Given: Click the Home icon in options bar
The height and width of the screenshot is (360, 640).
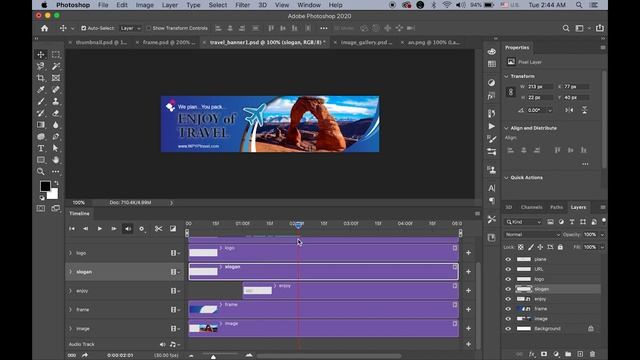Looking at the screenshot, I should (44, 28).
